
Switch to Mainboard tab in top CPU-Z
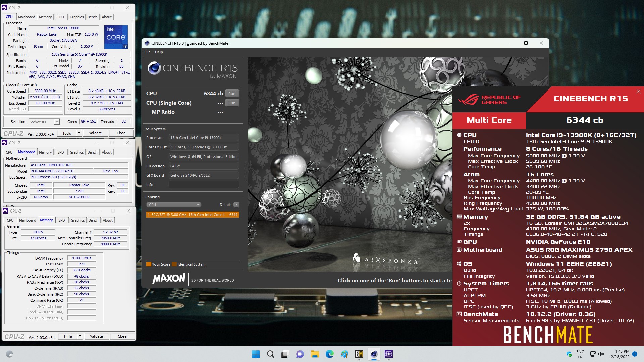tap(26, 17)
